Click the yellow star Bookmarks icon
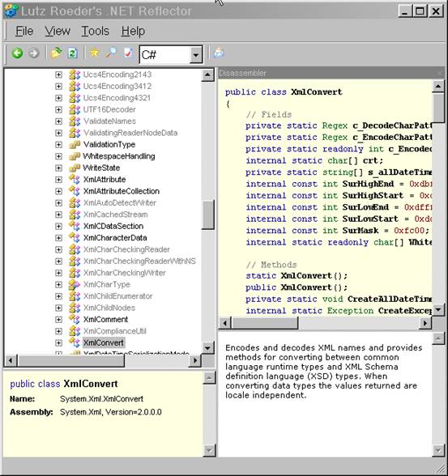This screenshot has width=448, height=476. (x=95, y=53)
